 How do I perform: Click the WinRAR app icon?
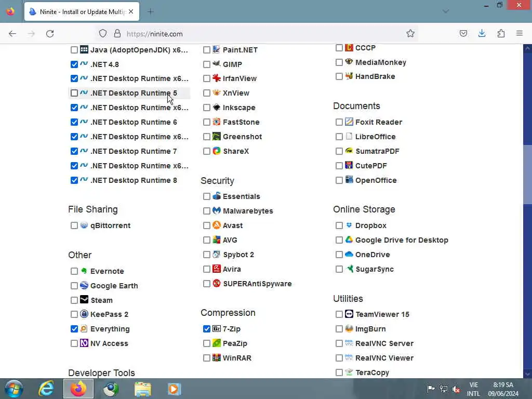point(217,357)
